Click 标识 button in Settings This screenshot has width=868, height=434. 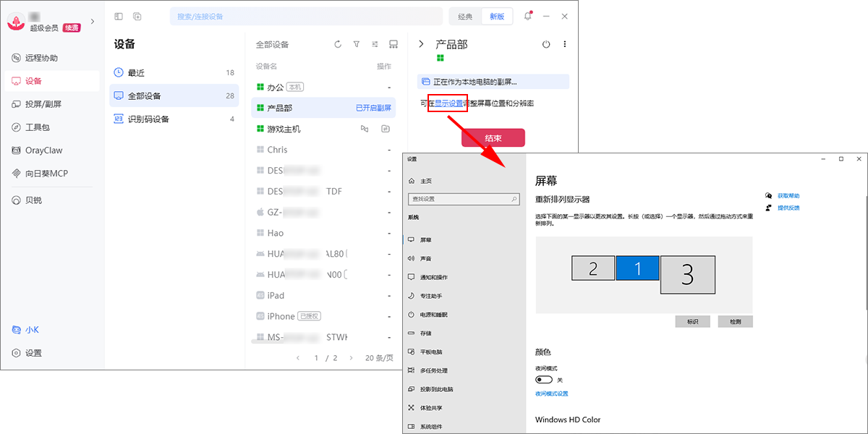(x=692, y=321)
